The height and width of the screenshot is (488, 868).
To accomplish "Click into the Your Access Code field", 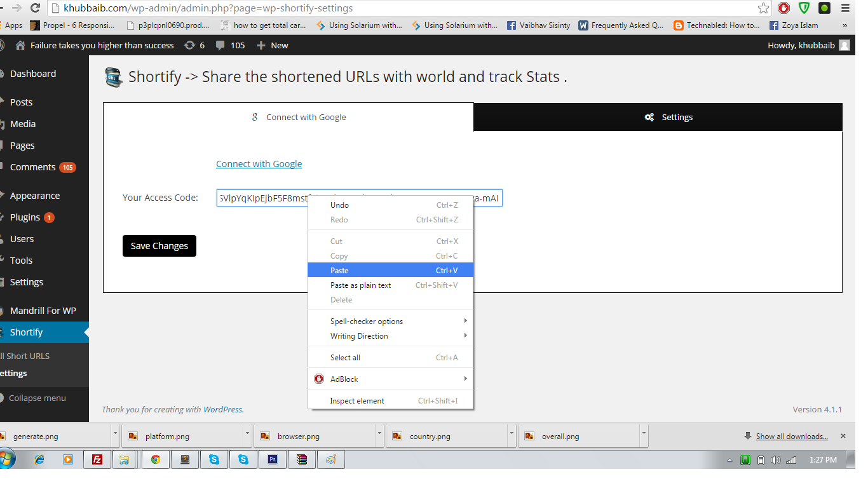I will tap(360, 198).
